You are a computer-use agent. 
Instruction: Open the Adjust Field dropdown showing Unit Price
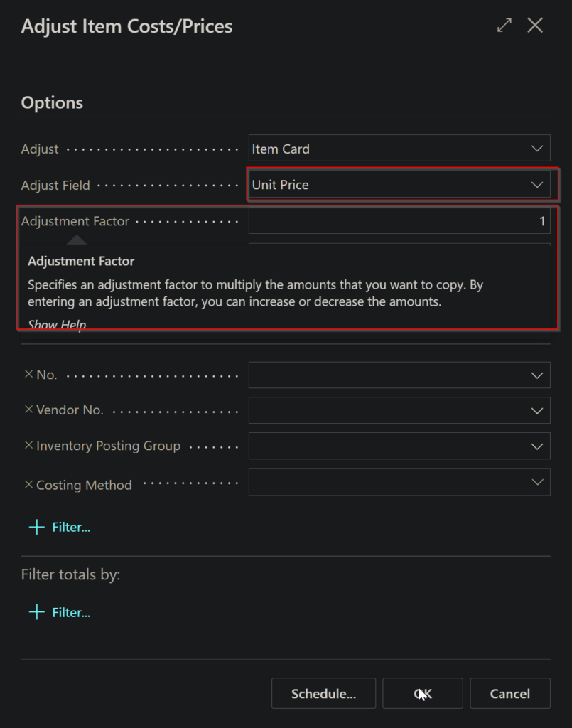coord(399,184)
